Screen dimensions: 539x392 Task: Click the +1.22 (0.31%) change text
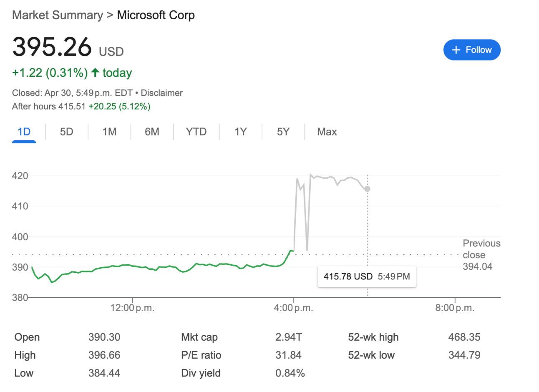point(50,73)
